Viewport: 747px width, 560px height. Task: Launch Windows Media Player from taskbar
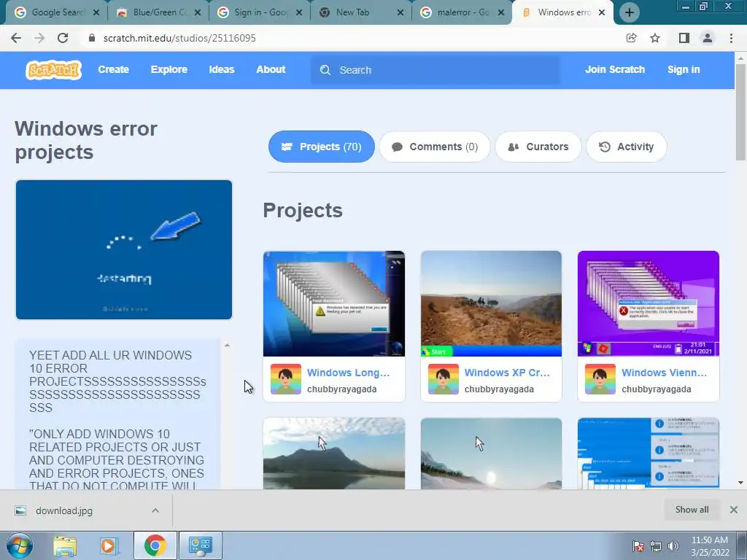(x=109, y=546)
